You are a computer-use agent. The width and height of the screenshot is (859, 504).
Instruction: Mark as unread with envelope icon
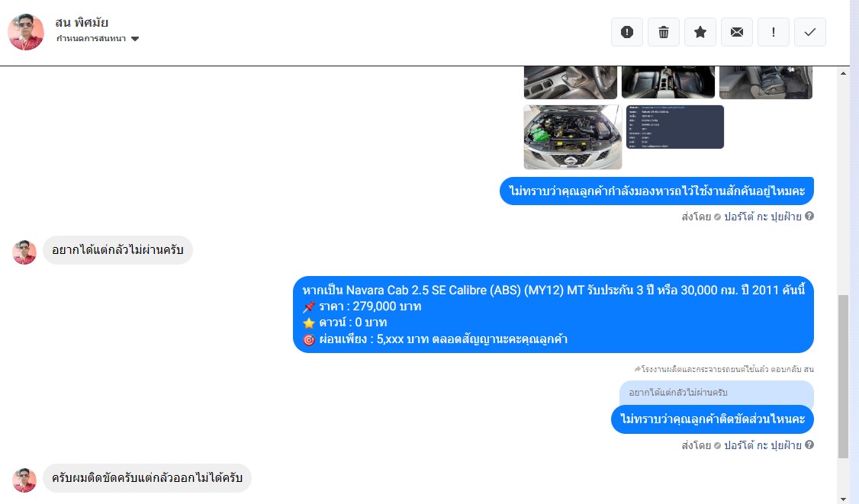tap(737, 32)
